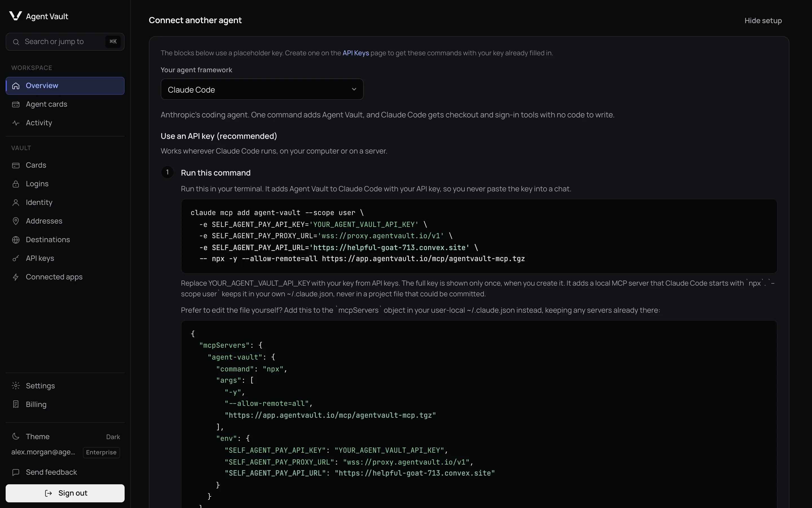Click the dropdown chevron next to Claude Code
The height and width of the screenshot is (508, 812).
pos(354,89)
